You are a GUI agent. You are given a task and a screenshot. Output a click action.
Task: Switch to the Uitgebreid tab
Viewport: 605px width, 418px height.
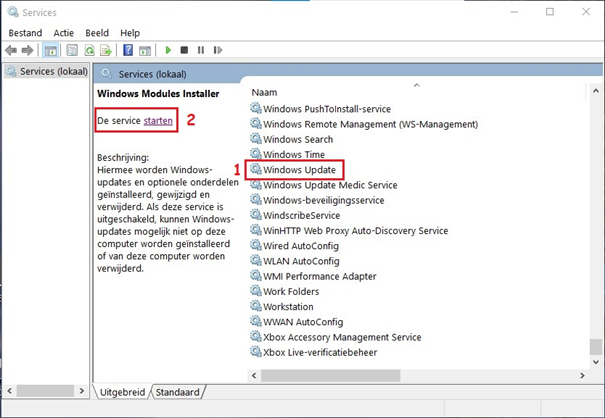122,392
